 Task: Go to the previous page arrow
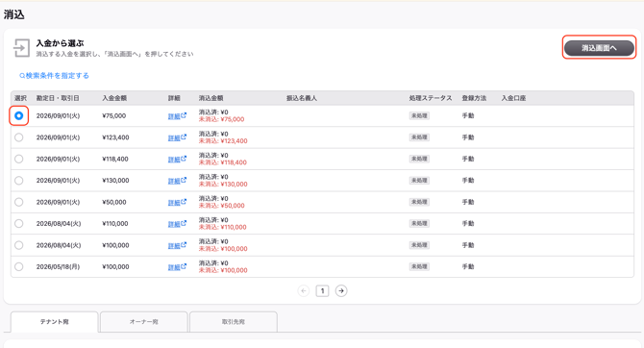[304, 291]
